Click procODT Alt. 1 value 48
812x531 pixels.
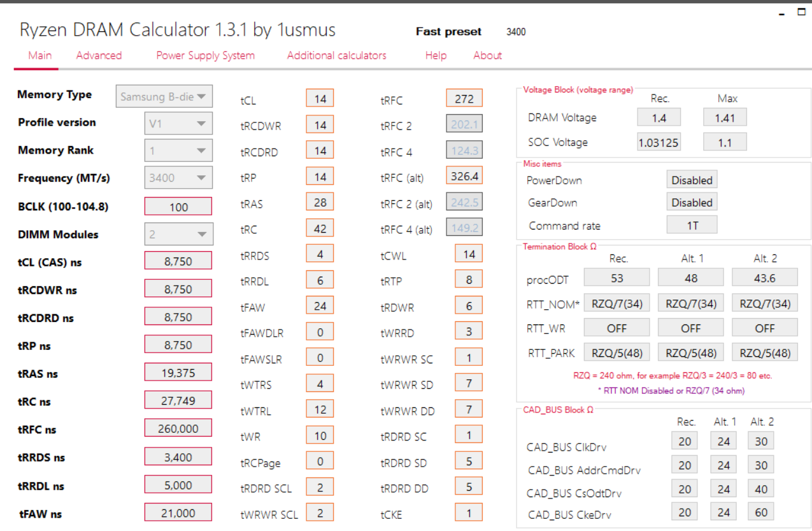pyautogui.click(x=691, y=277)
